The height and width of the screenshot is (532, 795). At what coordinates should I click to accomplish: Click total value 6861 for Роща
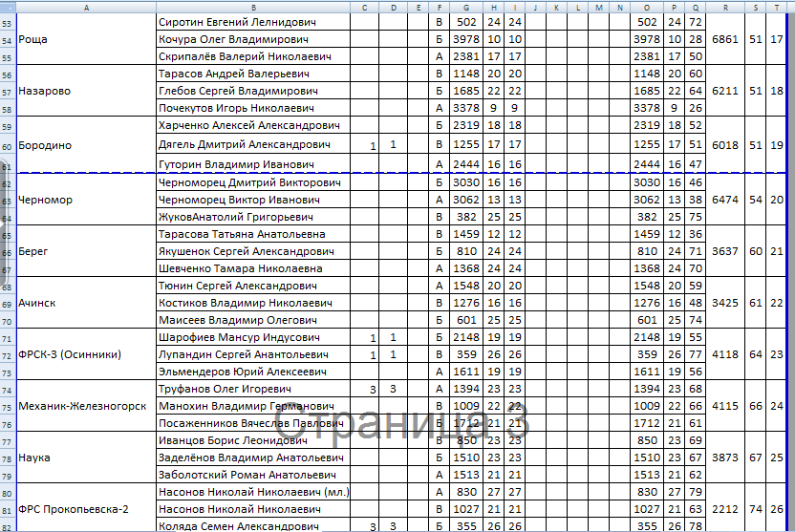tap(725, 39)
